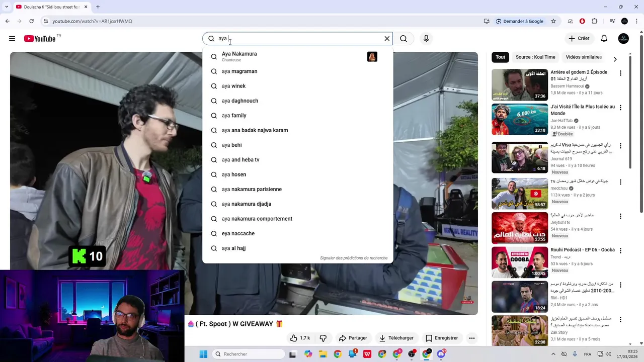Dislike the video with thumbs down
The width and height of the screenshot is (644, 362).
pyautogui.click(x=323, y=338)
